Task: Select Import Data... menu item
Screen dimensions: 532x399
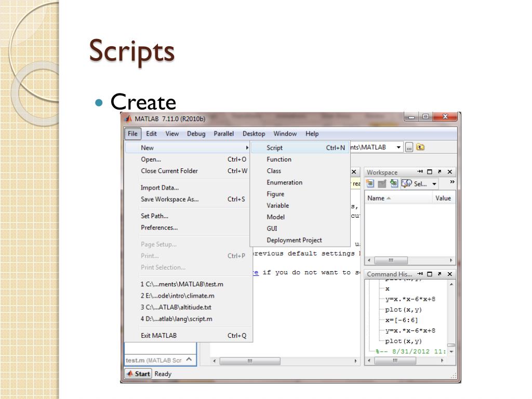Action: [x=188, y=188]
